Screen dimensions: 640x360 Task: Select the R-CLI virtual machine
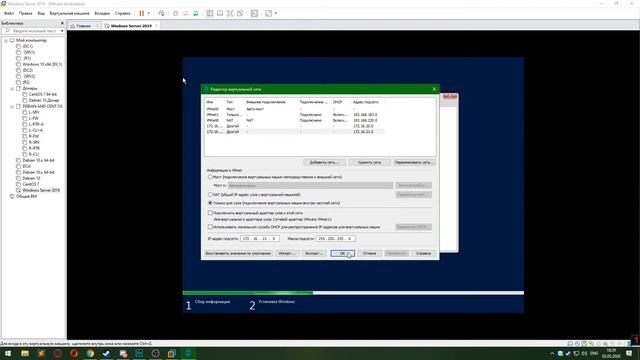point(33,154)
